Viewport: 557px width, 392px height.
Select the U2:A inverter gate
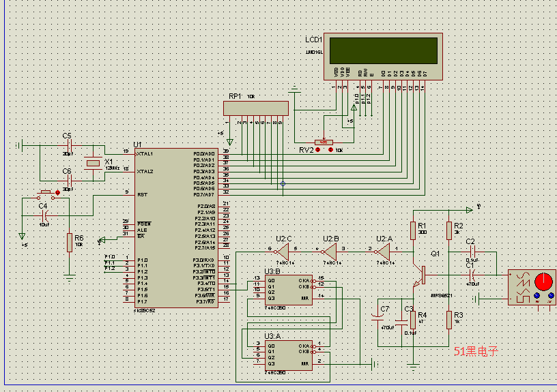(383, 252)
